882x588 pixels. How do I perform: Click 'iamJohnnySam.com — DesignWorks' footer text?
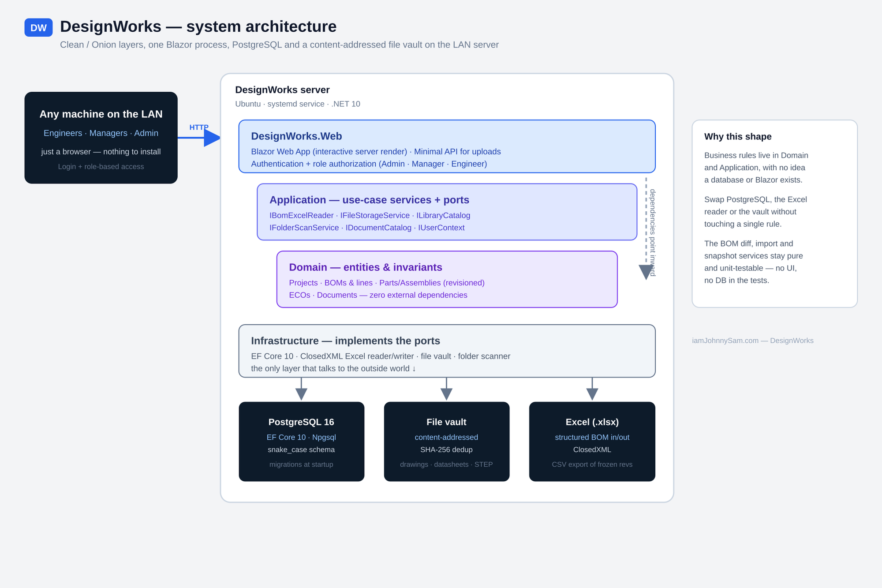pyautogui.click(x=753, y=341)
